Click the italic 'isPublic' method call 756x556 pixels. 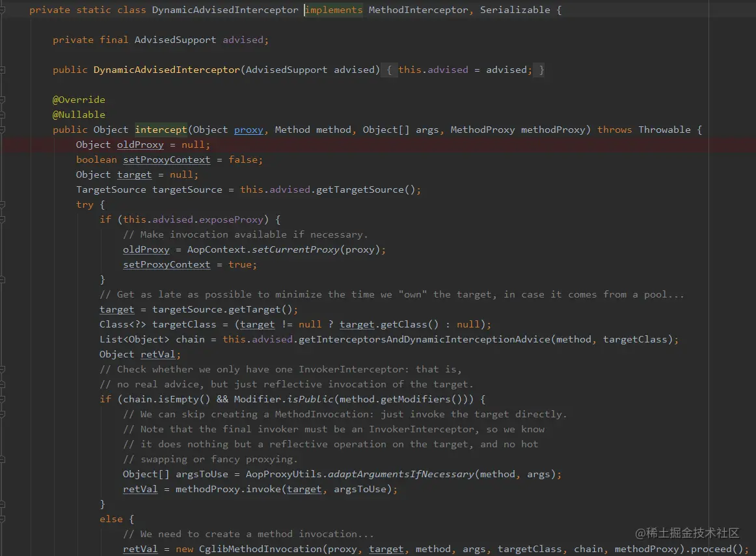[x=310, y=399]
